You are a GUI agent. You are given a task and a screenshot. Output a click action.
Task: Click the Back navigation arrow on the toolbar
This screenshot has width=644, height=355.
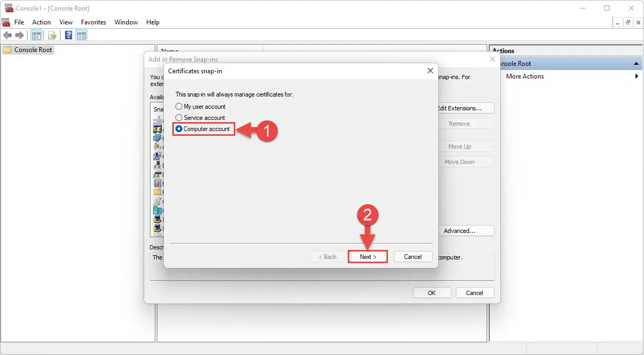[7, 35]
